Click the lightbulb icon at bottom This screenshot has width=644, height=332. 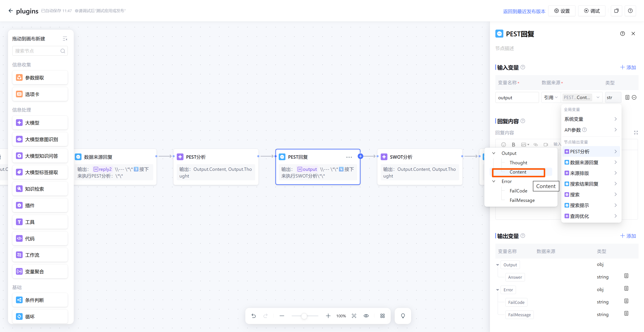[x=403, y=316]
